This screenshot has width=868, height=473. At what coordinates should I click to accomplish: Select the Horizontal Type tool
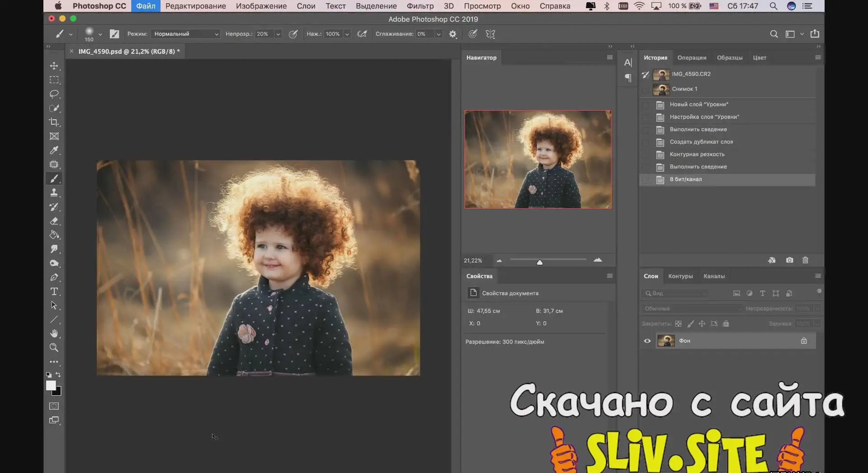coord(54,291)
